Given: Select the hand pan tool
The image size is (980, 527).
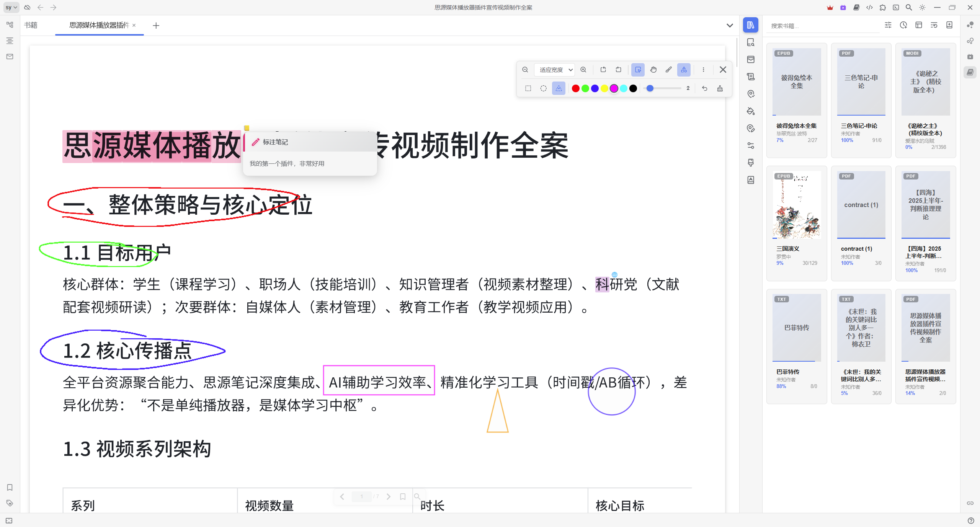Looking at the screenshot, I should pos(653,70).
